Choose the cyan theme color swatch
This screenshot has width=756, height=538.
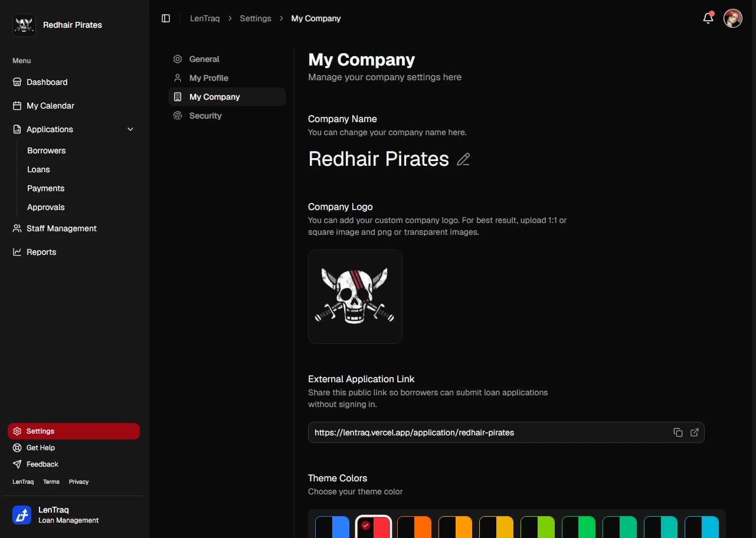[702, 527]
